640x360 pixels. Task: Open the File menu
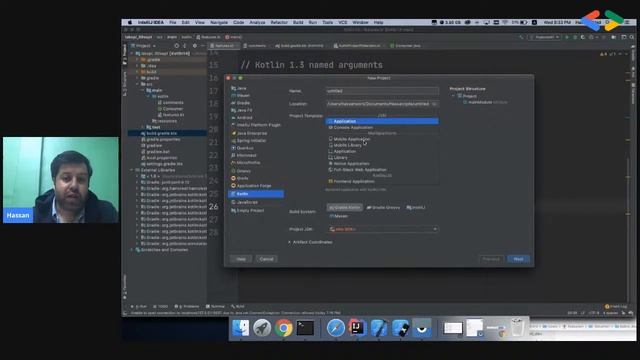click(x=173, y=22)
